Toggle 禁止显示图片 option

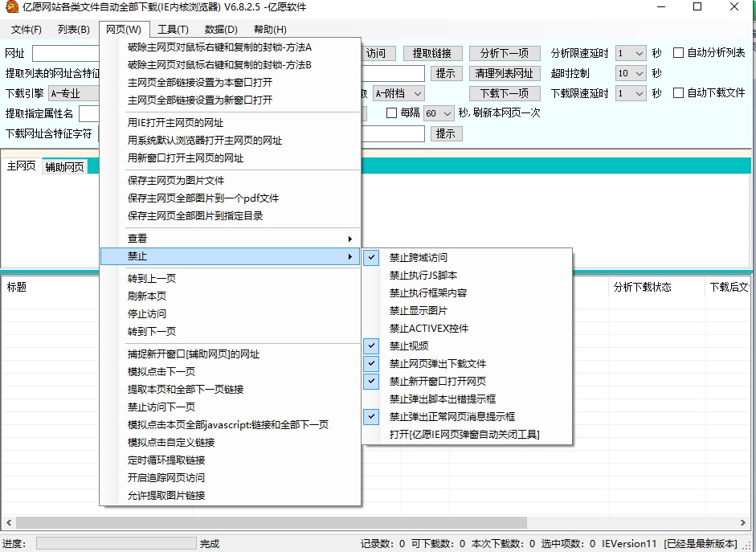click(x=468, y=310)
